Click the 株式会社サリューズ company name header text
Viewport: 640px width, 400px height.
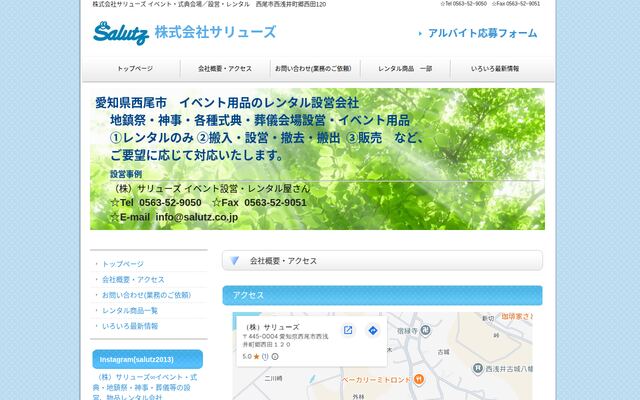tap(215, 32)
